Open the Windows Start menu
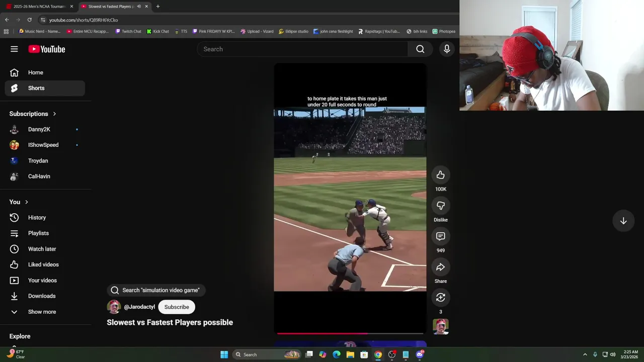Image resolution: width=644 pixels, height=362 pixels. coord(224,354)
